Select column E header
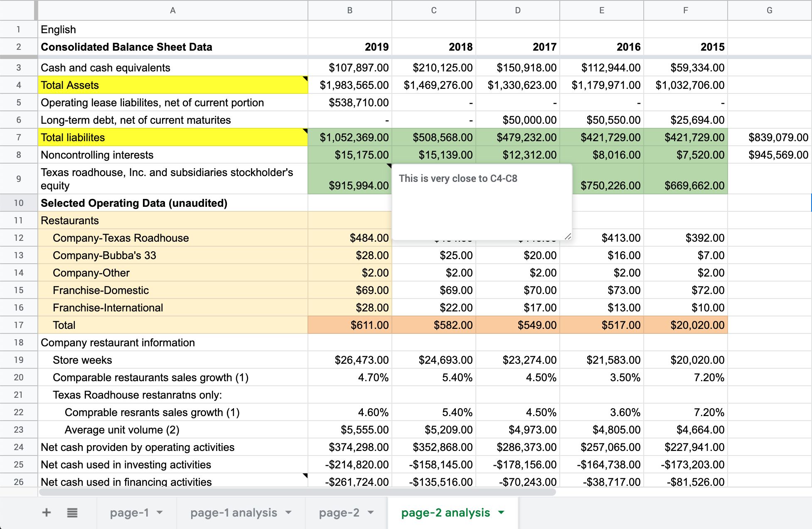Screen dimensions: 812x529 tap(602, 10)
